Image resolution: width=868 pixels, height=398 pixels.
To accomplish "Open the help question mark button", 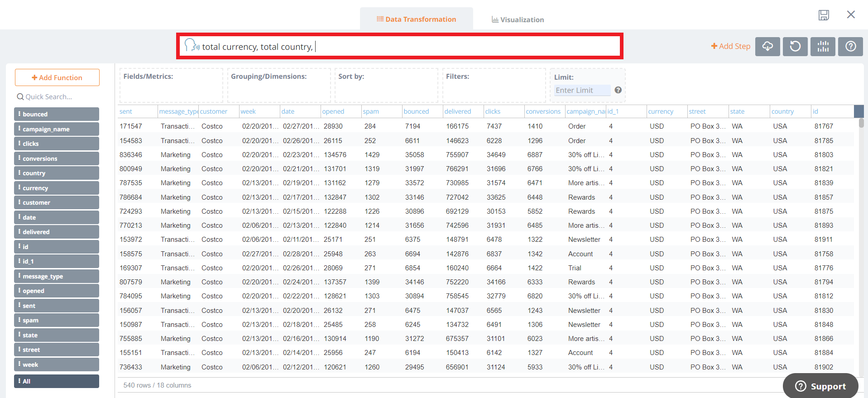I will pos(850,46).
